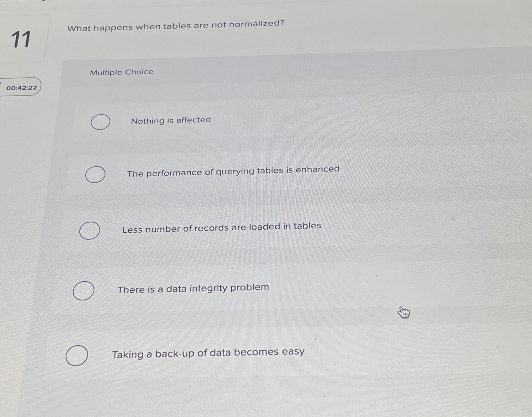The width and height of the screenshot is (532, 417).
Task: Select There is a data integrity problem
Action: [83, 291]
